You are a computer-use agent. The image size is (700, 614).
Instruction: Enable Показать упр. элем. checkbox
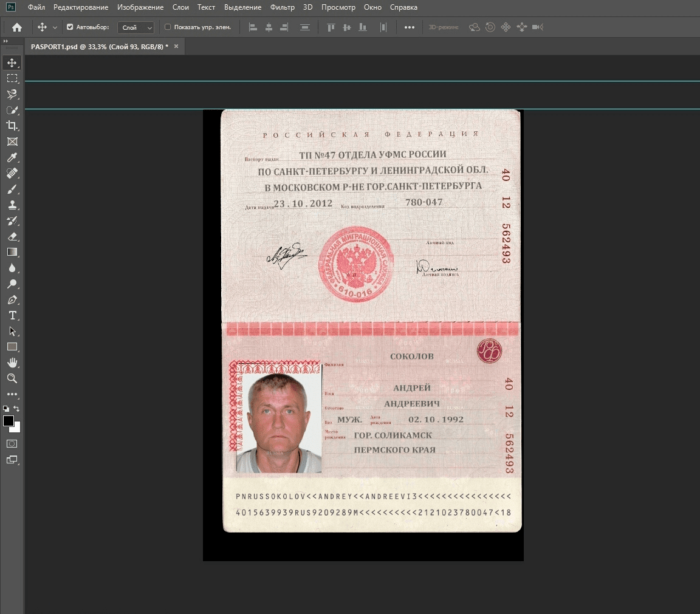point(168,27)
